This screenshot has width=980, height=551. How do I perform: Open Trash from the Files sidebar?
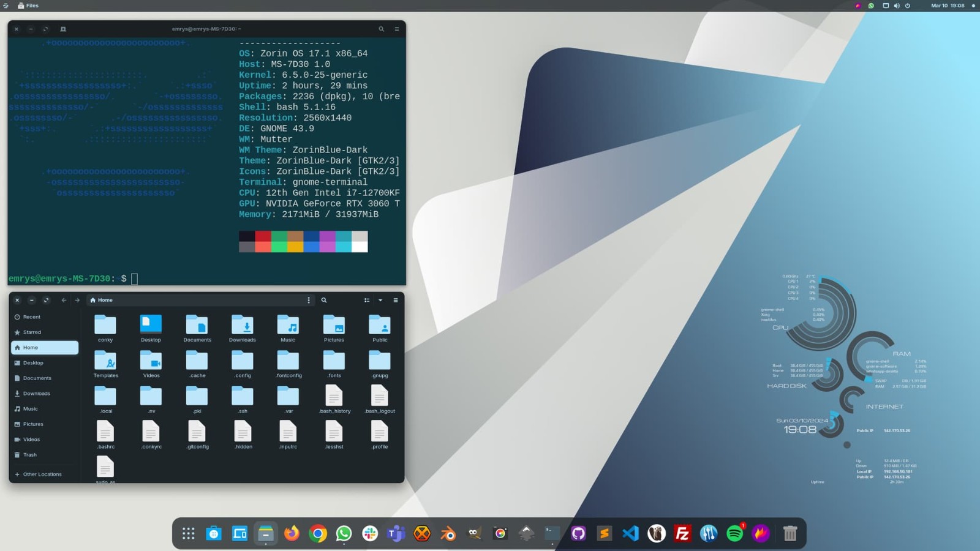pyautogui.click(x=45, y=455)
